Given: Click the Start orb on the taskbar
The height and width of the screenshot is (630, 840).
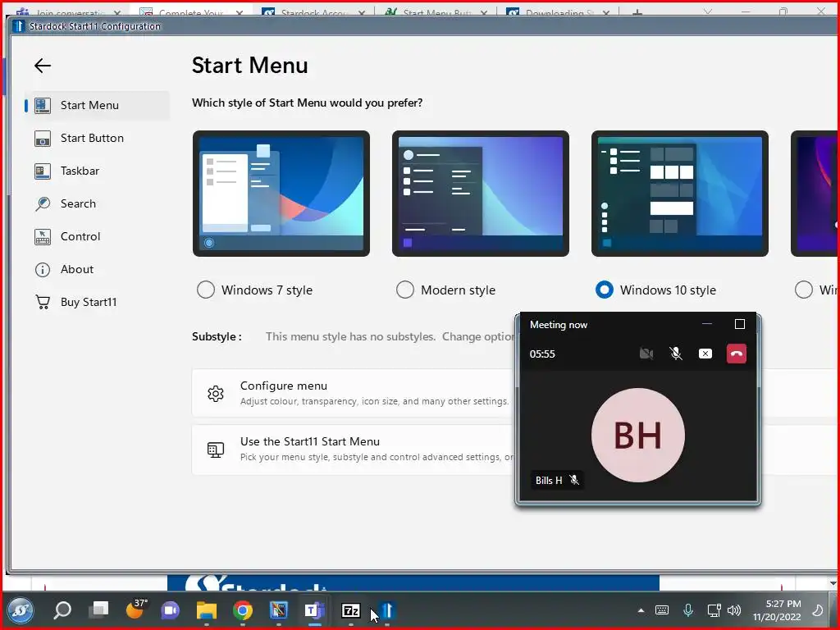Looking at the screenshot, I should click(21, 610).
